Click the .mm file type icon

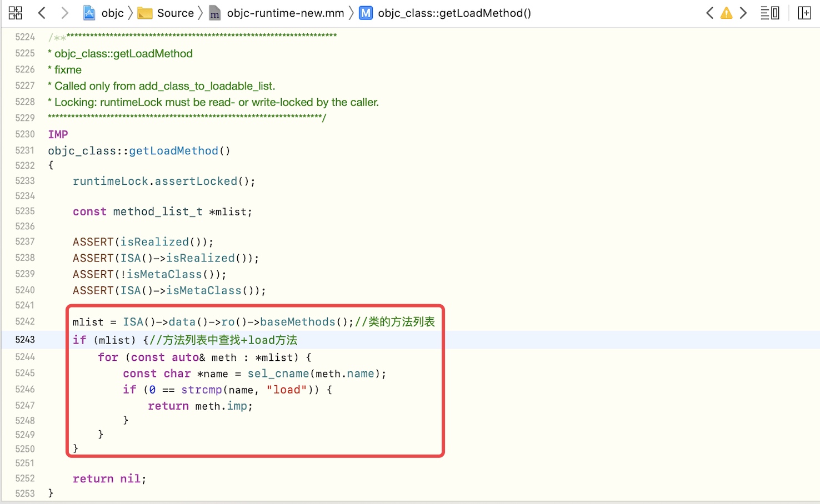click(214, 13)
